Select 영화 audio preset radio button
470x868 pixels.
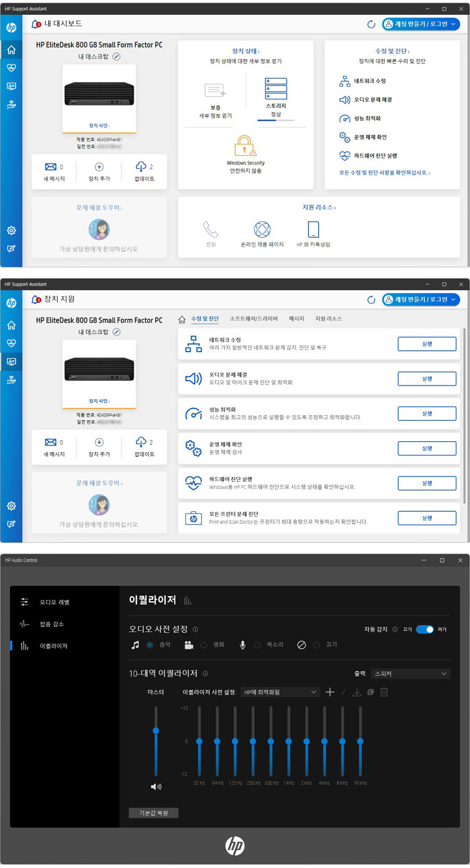point(203,645)
